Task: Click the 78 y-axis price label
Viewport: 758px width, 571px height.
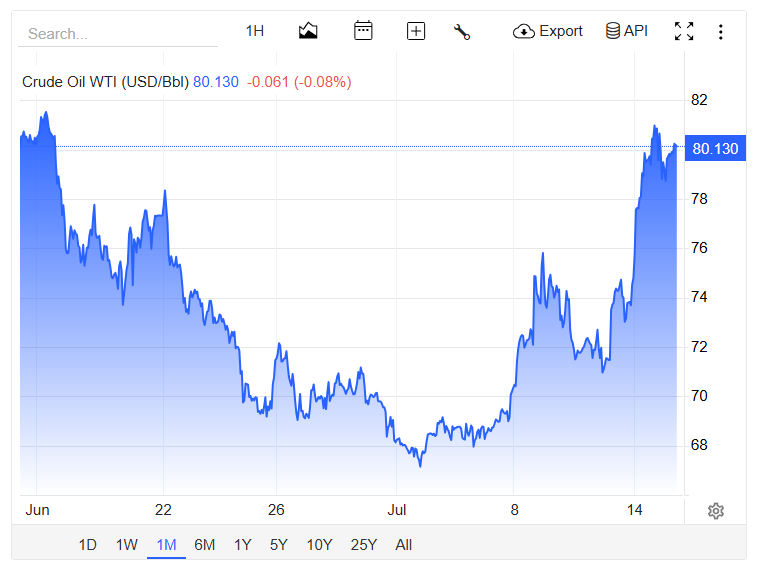Action: tap(699, 199)
